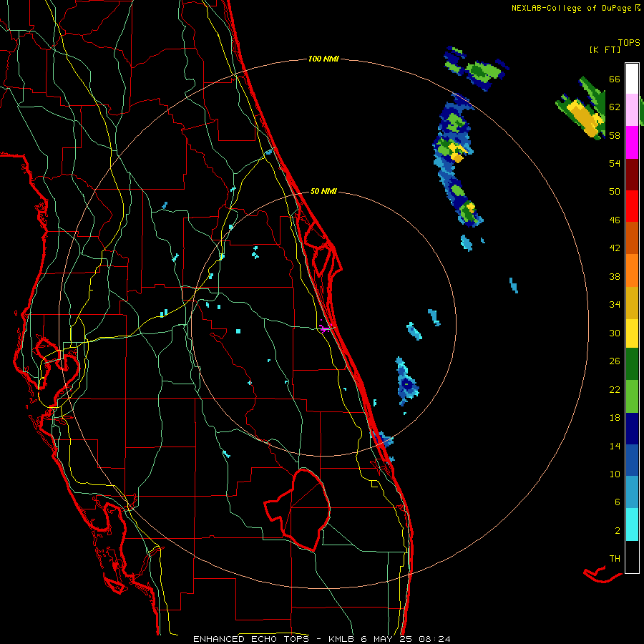Click the '18' legend value

click(615, 418)
